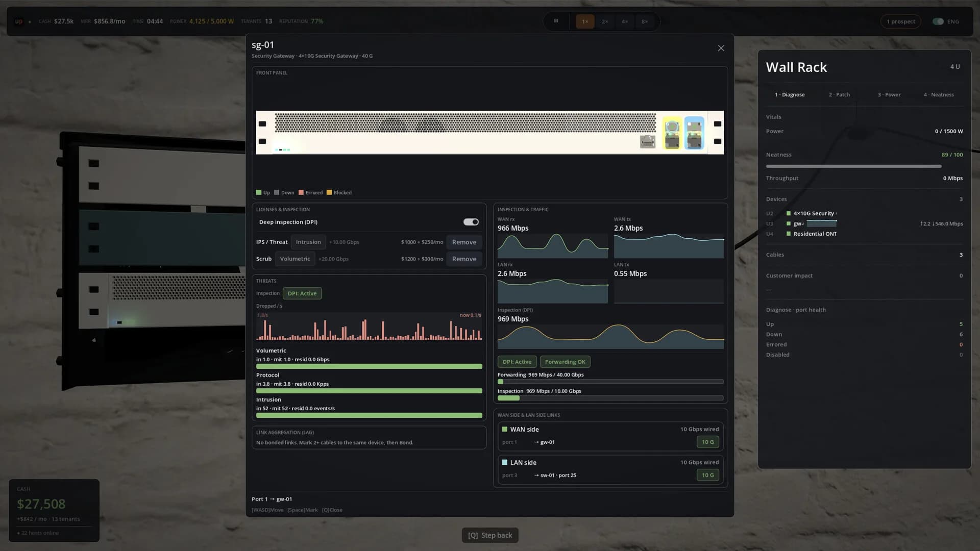Click the grey RJ45 management port

[x=647, y=141]
